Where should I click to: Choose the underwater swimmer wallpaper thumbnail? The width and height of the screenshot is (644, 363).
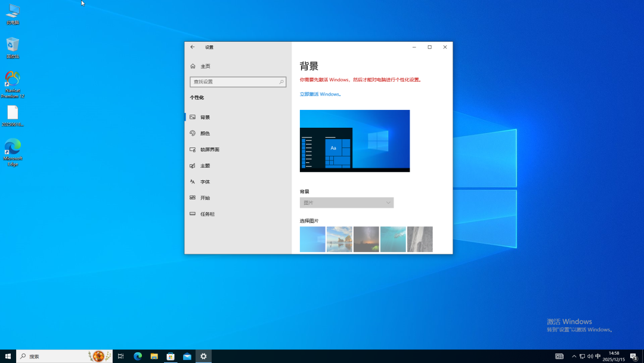393,239
